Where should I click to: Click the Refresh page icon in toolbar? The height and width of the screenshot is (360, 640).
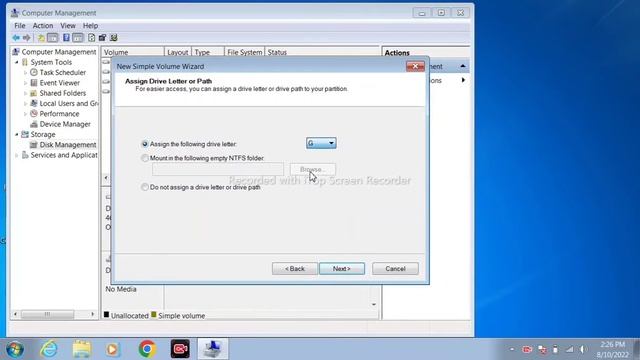click(91, 38)
